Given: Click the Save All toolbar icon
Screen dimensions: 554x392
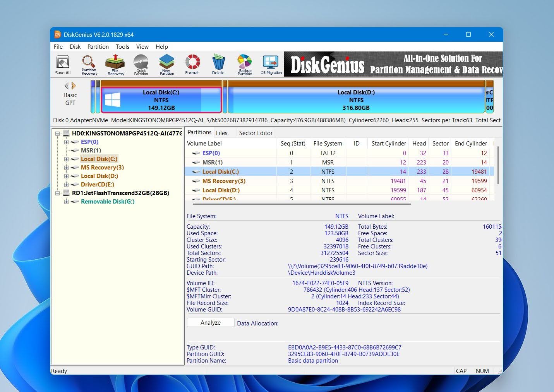Looking at the screenshot, I should point(63,64).
